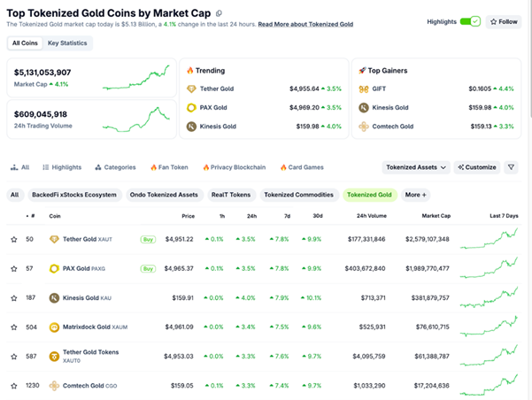Viewport: 532px width, 400px height.
Task: Click the funnel filter icon
Action: tap(512, 167)
